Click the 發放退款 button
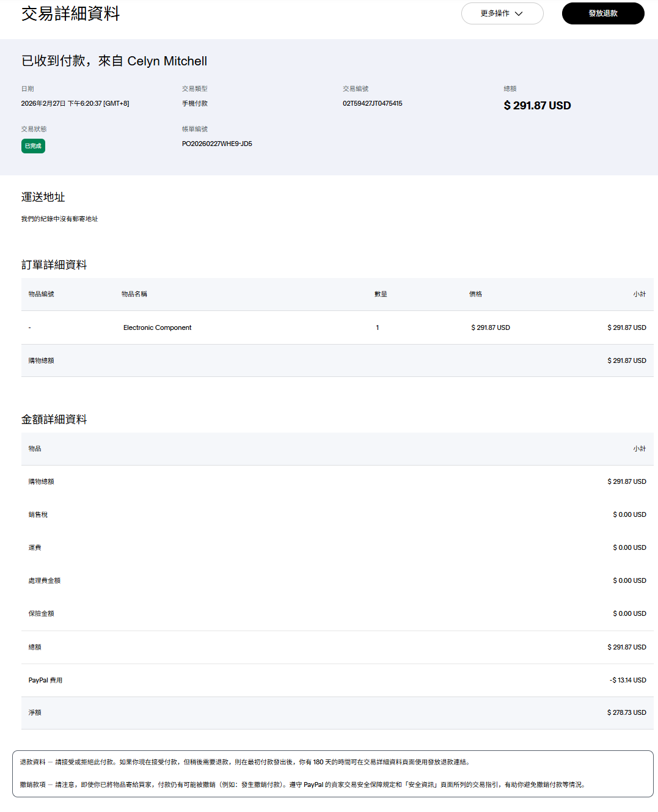Screen dimensions: 658x812 (602, 13)
